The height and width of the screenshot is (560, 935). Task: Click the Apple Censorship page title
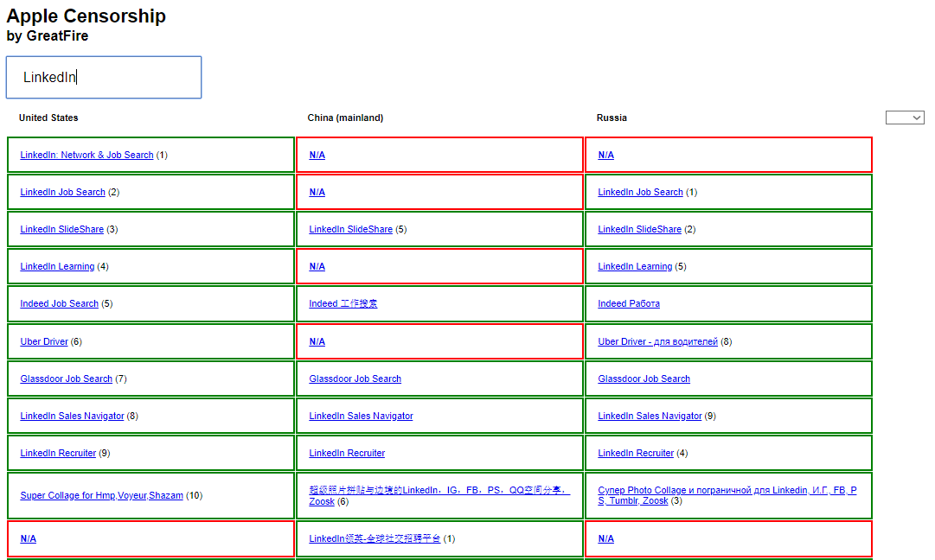(x=86, y=16)
